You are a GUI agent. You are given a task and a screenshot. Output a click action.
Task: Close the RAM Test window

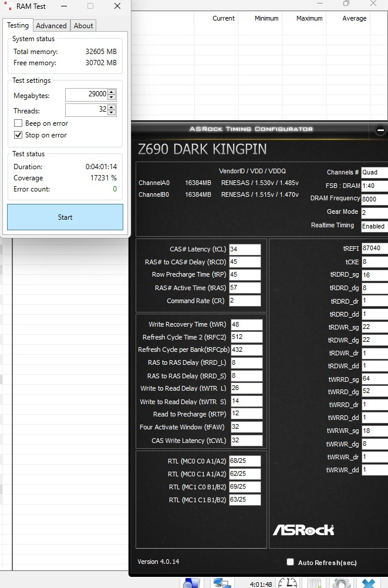(x=117, y=6)
